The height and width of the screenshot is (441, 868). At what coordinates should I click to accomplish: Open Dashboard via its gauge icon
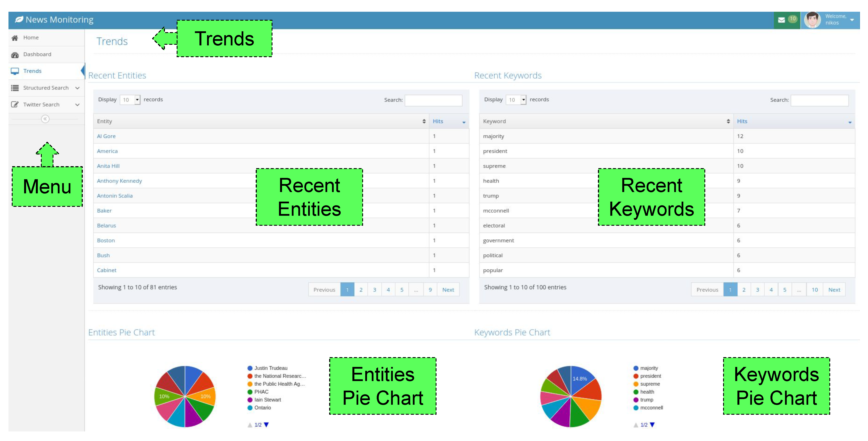15,55
